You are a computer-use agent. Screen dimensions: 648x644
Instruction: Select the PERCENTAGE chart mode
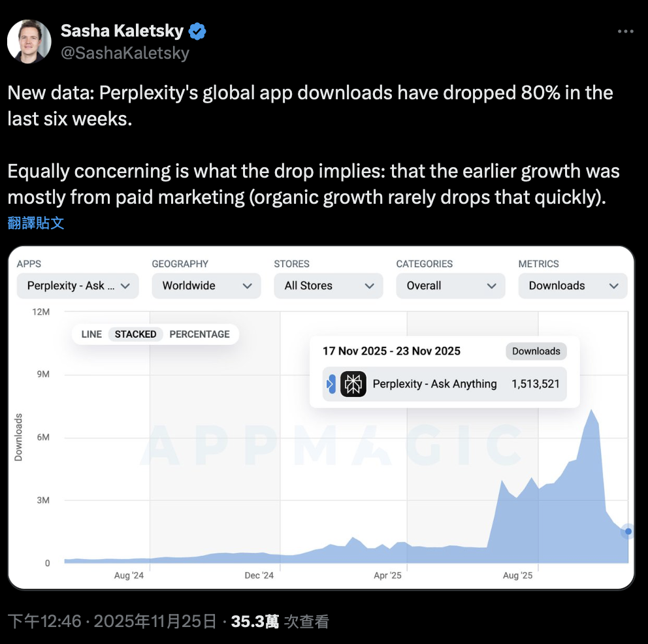[199, 334]
